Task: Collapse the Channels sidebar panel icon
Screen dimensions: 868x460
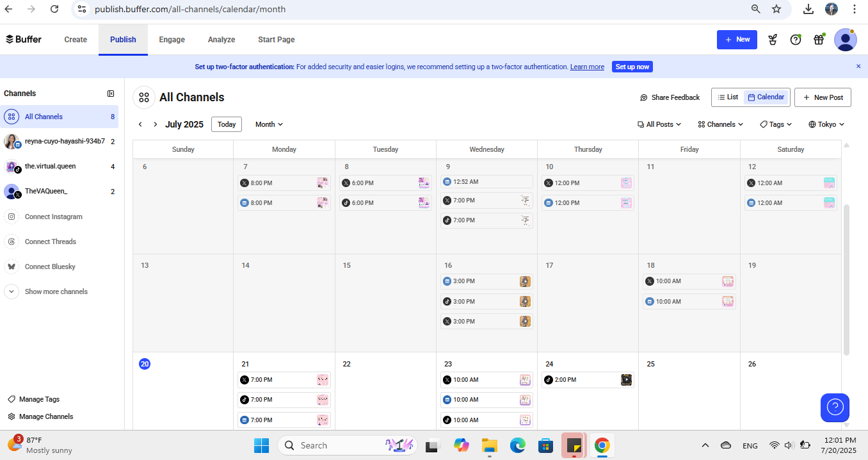Action: pyautogui.click(x=111, y=94)
